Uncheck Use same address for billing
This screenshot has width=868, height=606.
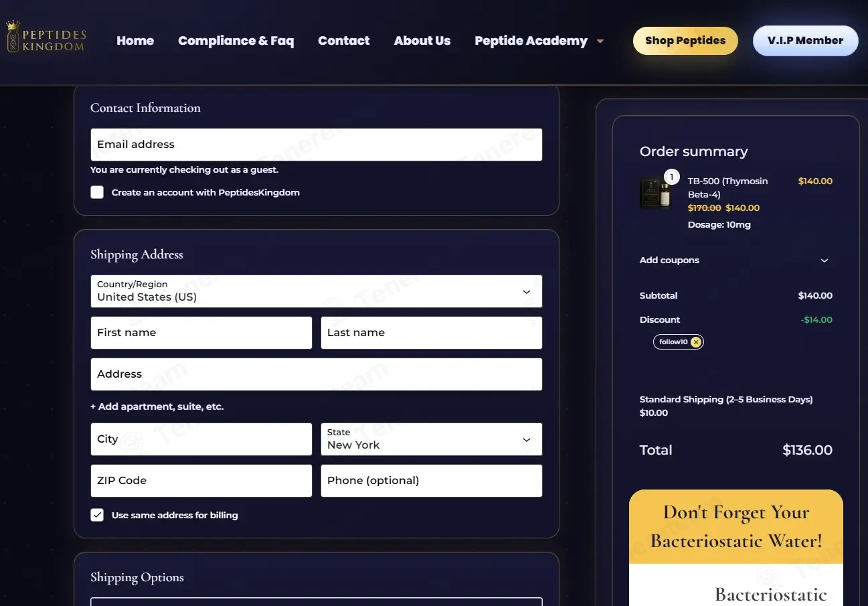click(97, 515)
